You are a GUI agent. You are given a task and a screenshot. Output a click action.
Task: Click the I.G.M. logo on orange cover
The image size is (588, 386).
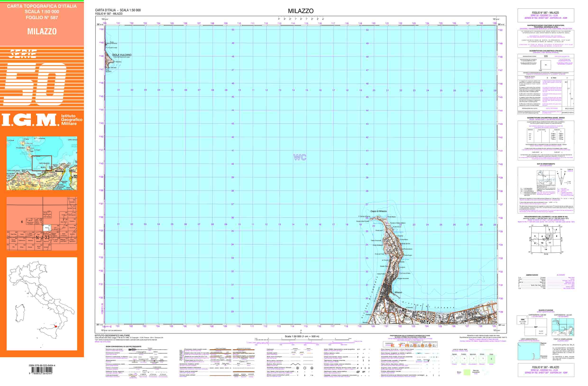point(30,120)
